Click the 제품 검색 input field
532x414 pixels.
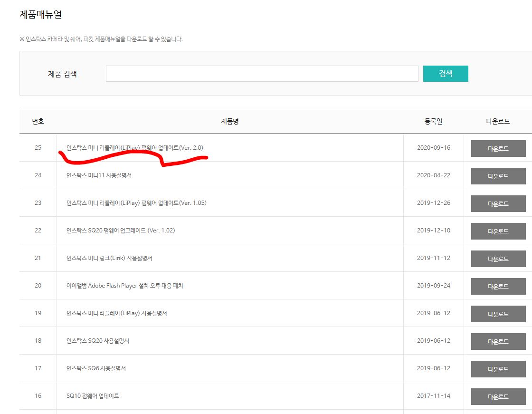pyautogui.click(x=262, y=74)
